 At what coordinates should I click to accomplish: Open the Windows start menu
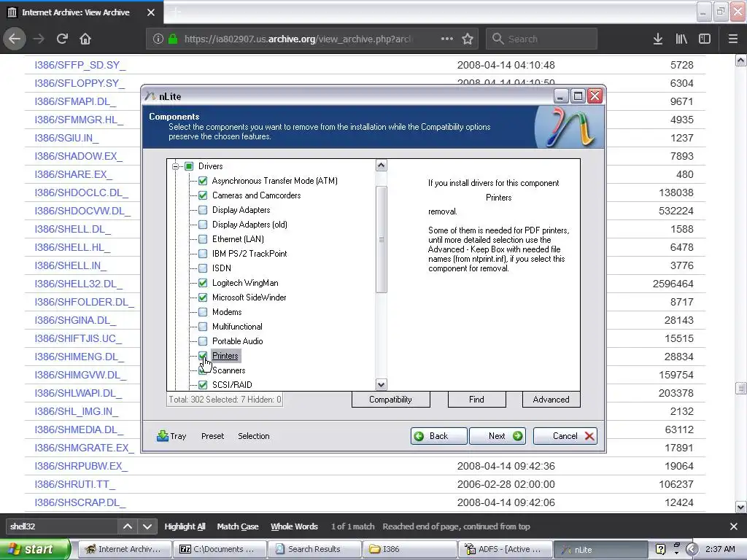[34, 549]
